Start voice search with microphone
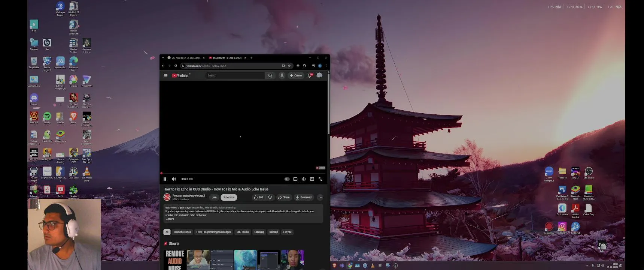 point(282,75)
